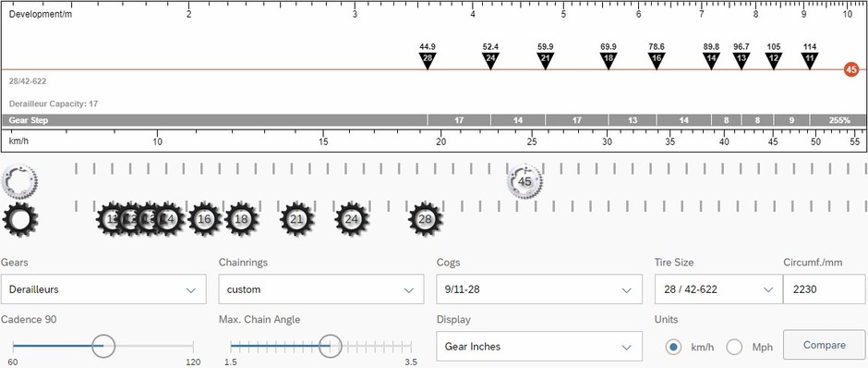The width and height of the screenshot is (868, 368).
Task: Click the blank black cog template
Action: click(20, 219)
